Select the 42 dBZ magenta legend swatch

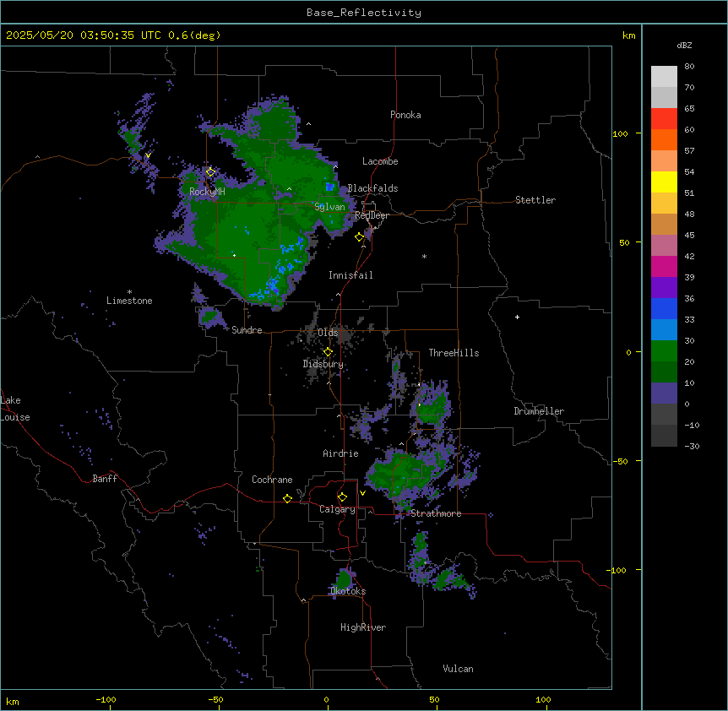coord(664,266)
